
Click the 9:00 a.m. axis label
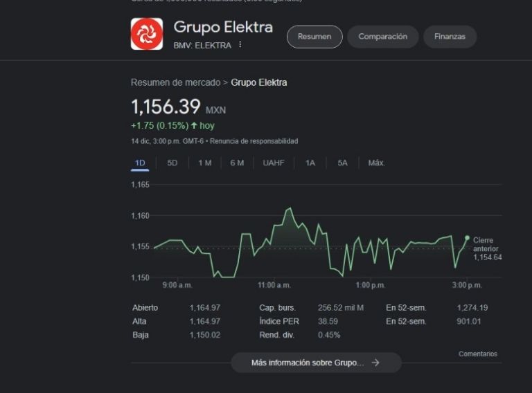(x=177, y=285)
